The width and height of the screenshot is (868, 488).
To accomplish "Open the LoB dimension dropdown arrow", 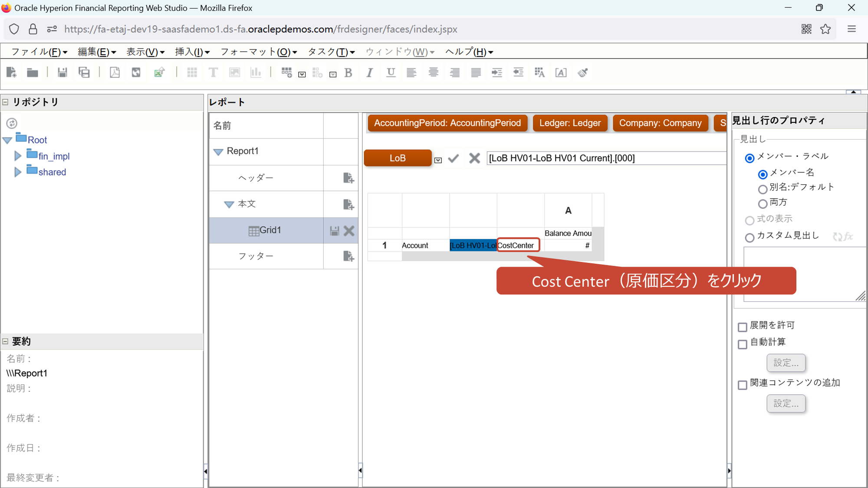I will coord(438,160).
